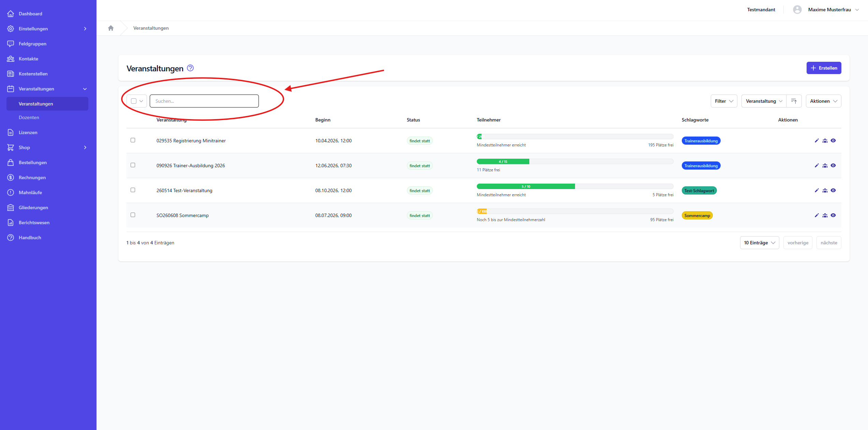
Task: Open Dozenten in the sidebar
Action: pyautogui.click(x=29, y=117)
